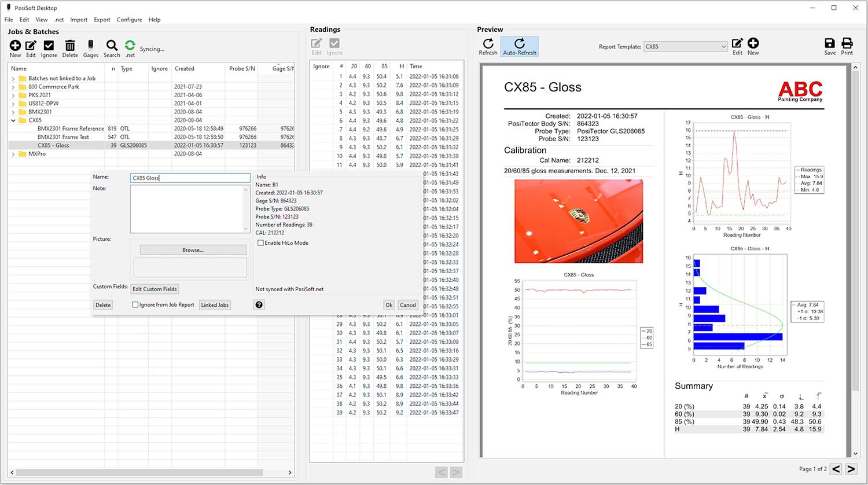Enable HiLo Mode in the batch dialog
Image resolution: width=868 pixels, height=485 pixels.
pyautogui.click(x=260, y=243)
